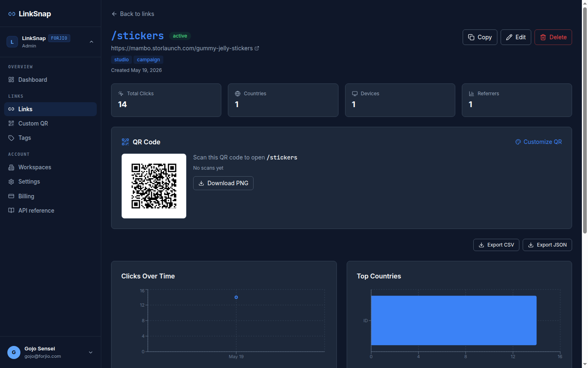
Task: Click the Custom QR icon in sidebar
Action: (11, 123)
